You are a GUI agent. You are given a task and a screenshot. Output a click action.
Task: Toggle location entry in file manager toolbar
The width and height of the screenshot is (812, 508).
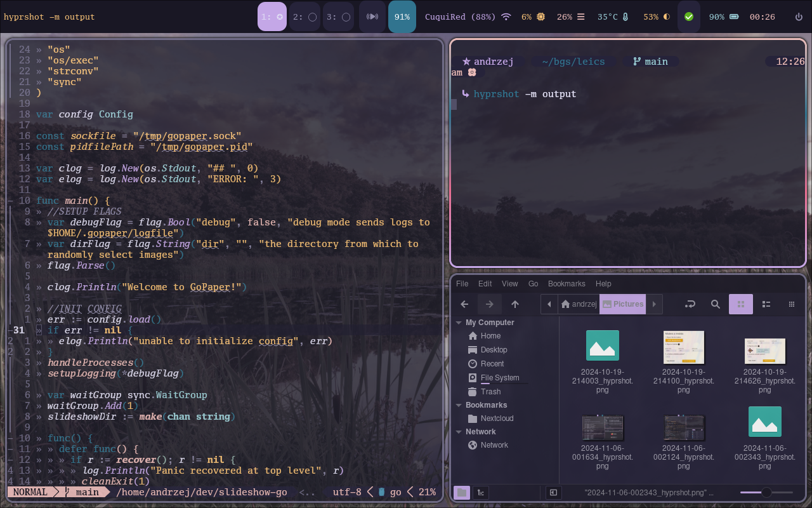[x=690, y=304]
